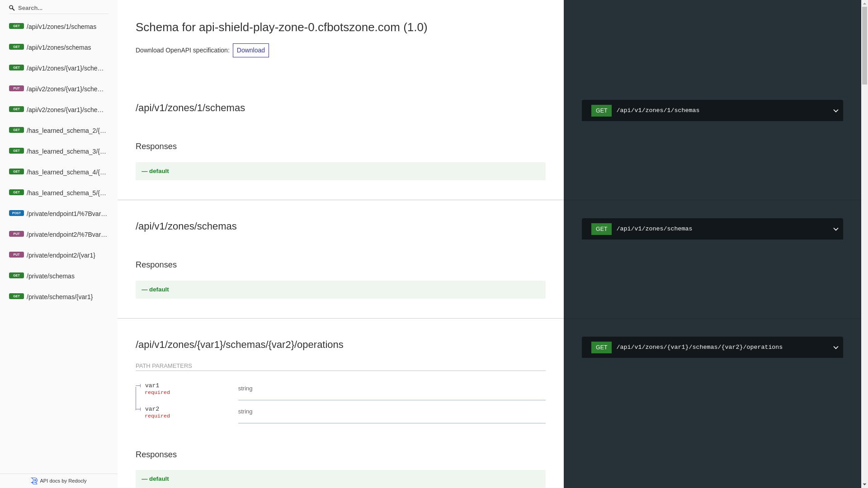Click default response under /api/v1/zones/schemas
The height and width of the screenshot is (488, 868).
click(x=340, y=290)
